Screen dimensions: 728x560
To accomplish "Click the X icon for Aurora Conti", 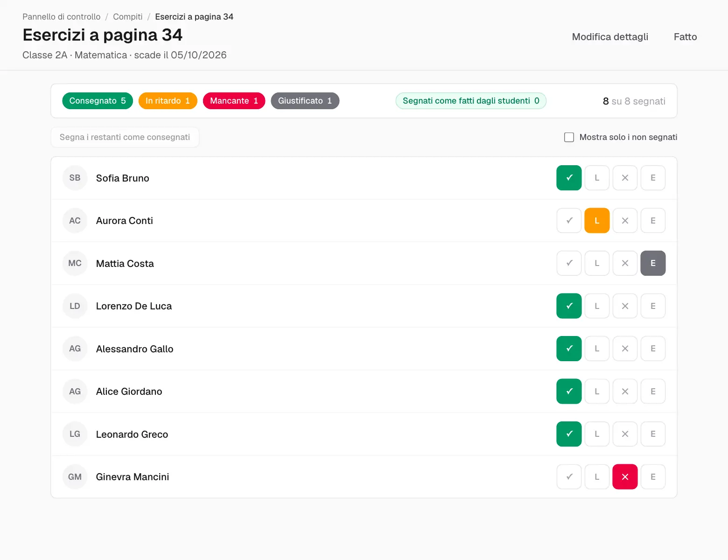I will [x=625, y=220].
